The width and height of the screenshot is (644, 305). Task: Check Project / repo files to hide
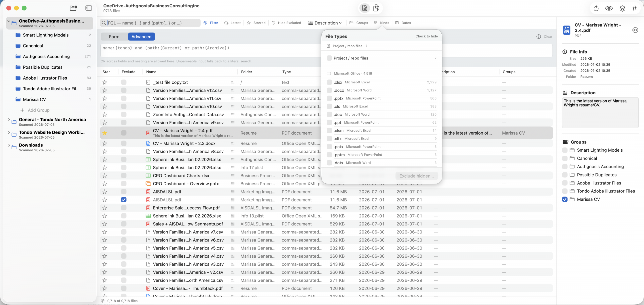(329, 58)
